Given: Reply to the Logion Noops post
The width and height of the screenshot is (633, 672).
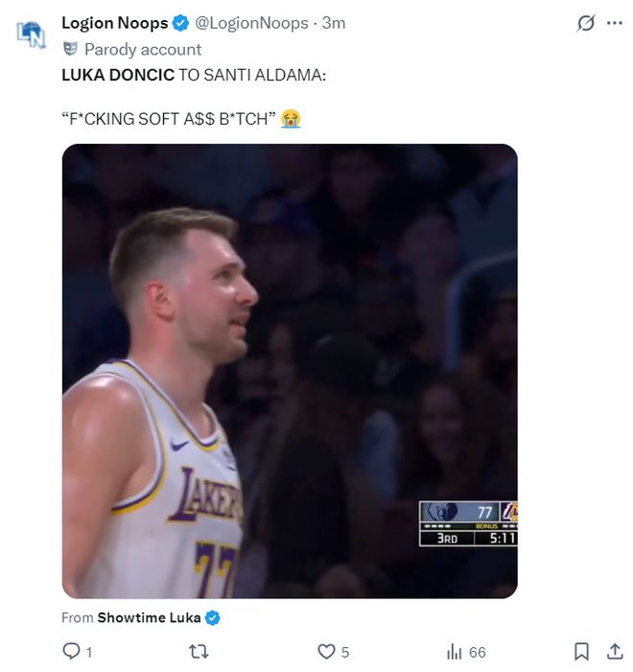Looking at the screenshot, I should pyautogui.click(x=72, y=652).
